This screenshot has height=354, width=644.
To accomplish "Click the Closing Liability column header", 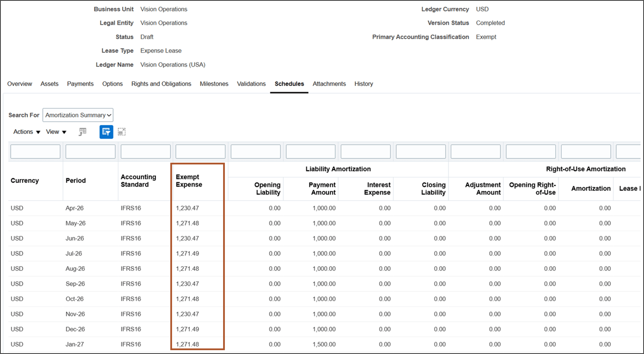I will click(x=433, y=189).
